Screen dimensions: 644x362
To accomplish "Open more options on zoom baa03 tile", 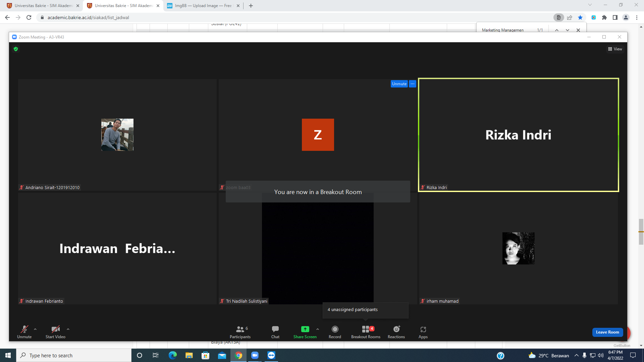I will 413,84.
